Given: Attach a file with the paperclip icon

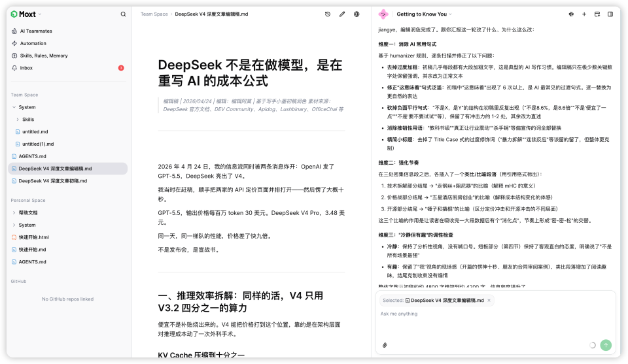Looking at the screenshot, I should click(385, 345).
